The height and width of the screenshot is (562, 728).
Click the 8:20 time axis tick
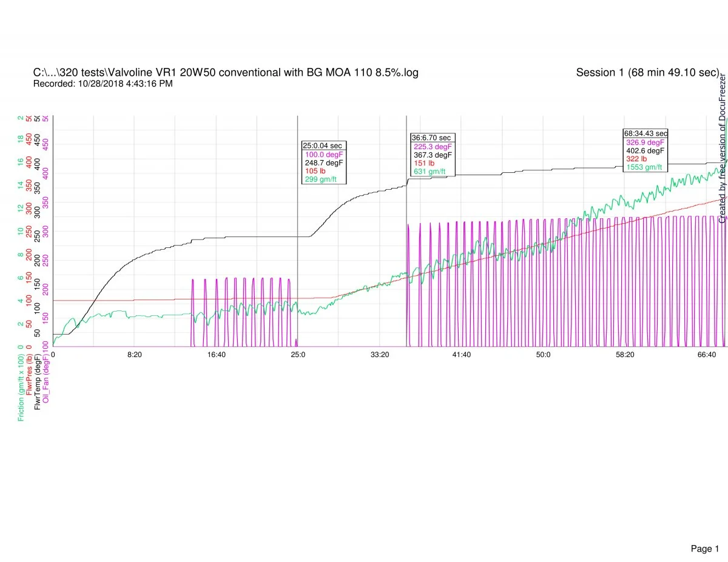click(x=135, y=355)
